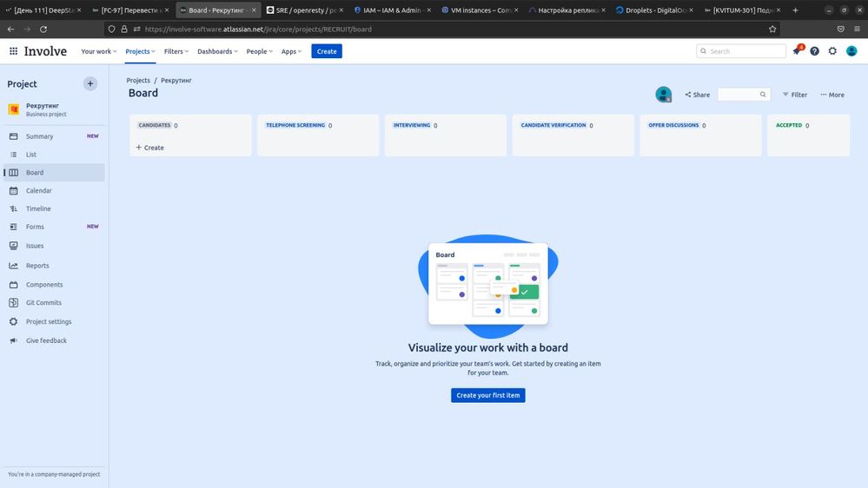Close the Board - Рекрутинг browser tab
Image resolution: width=868 pixels, height=488 pixels.
click(x=254, y=10)
